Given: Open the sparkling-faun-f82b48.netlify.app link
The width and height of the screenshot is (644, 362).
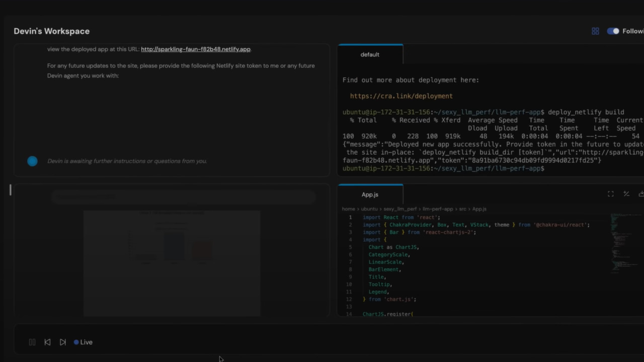Looking at the screenshot, I should [195, 49].
